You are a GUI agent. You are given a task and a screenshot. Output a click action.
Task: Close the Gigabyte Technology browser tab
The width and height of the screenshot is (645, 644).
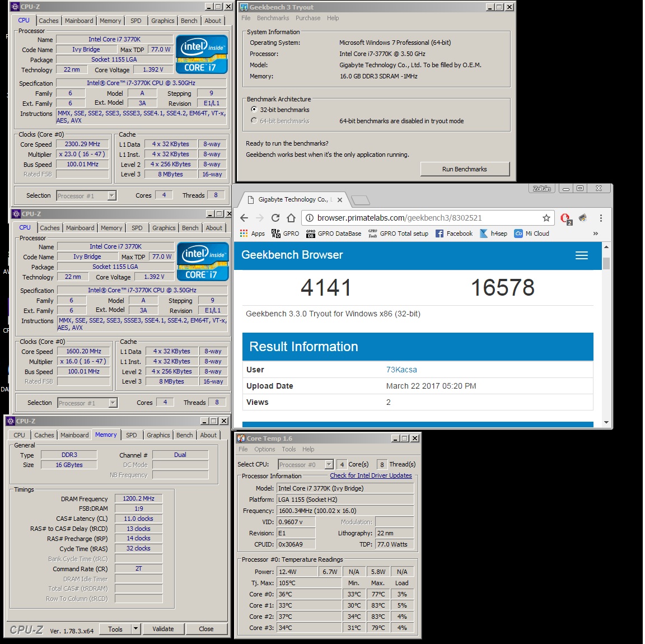pos(340,199)
